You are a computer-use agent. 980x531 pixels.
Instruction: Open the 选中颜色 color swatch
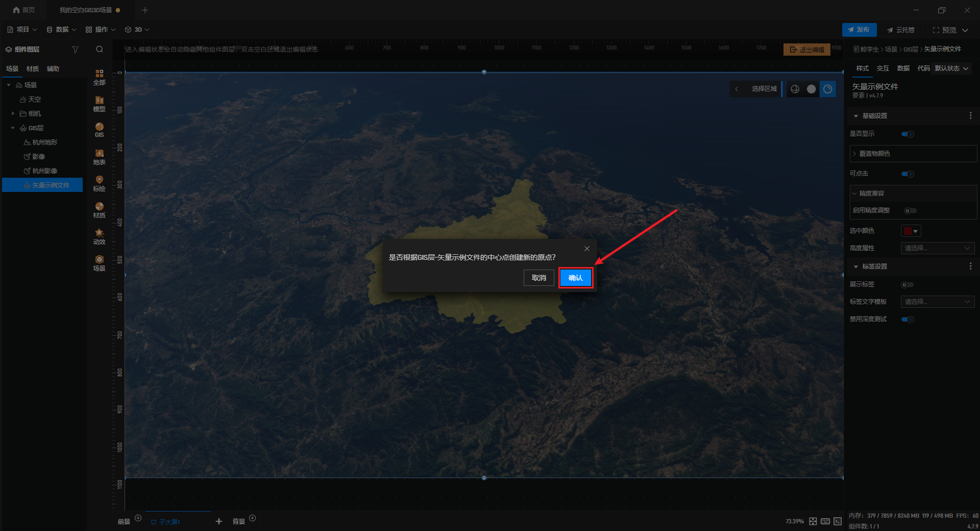(911, 231)
